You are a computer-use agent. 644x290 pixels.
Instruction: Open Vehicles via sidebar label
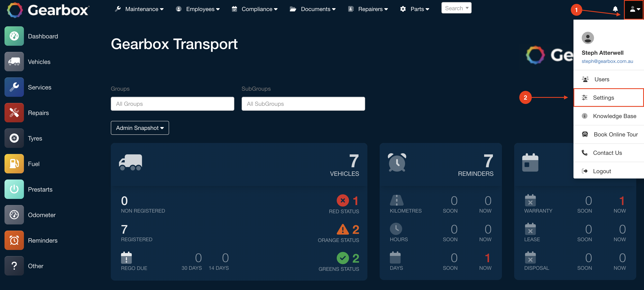point(39,62)
